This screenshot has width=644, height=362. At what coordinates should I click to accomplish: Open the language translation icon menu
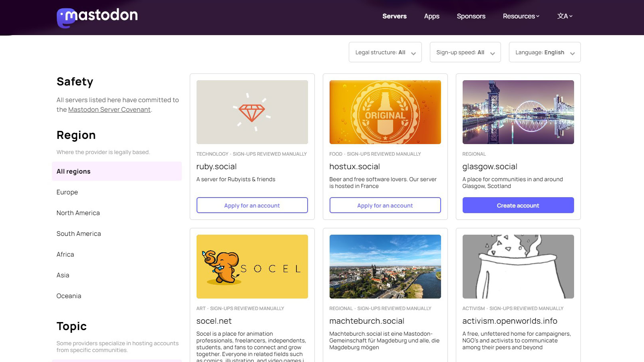click(564, 16)
